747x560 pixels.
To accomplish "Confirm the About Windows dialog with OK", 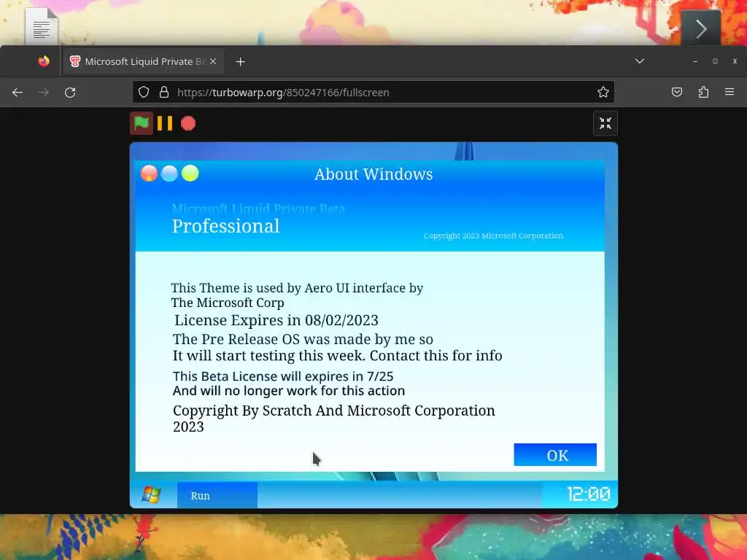I will click(555, 455).
